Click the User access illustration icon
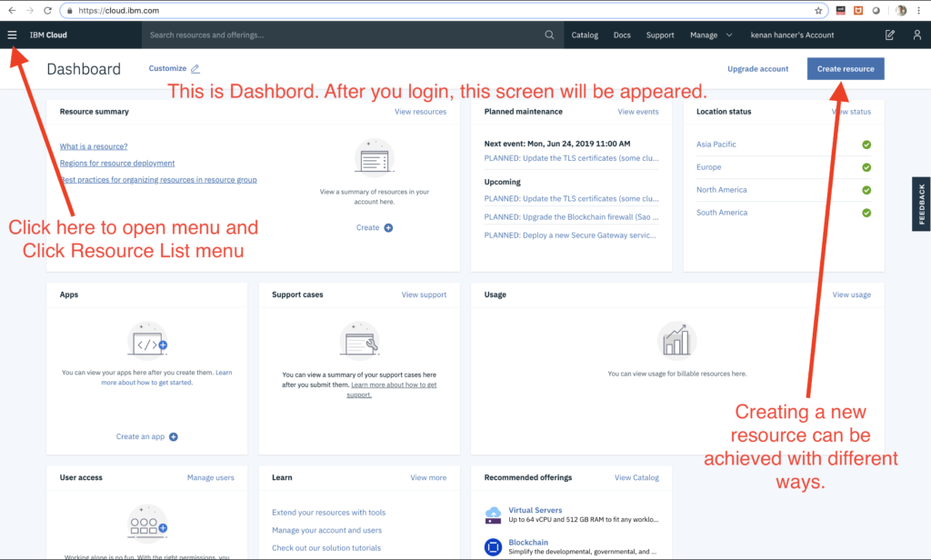The width and height of the screenshot is (931, 560). (x=147, y=524)
